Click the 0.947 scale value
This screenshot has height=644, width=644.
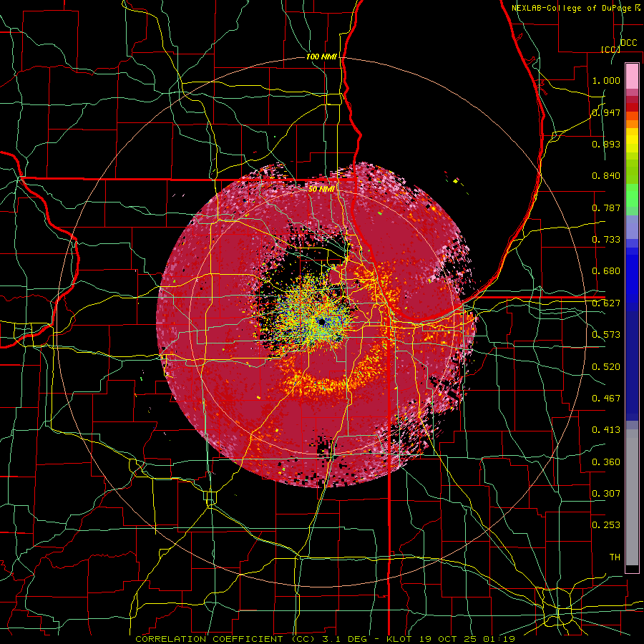click(606, 112)
